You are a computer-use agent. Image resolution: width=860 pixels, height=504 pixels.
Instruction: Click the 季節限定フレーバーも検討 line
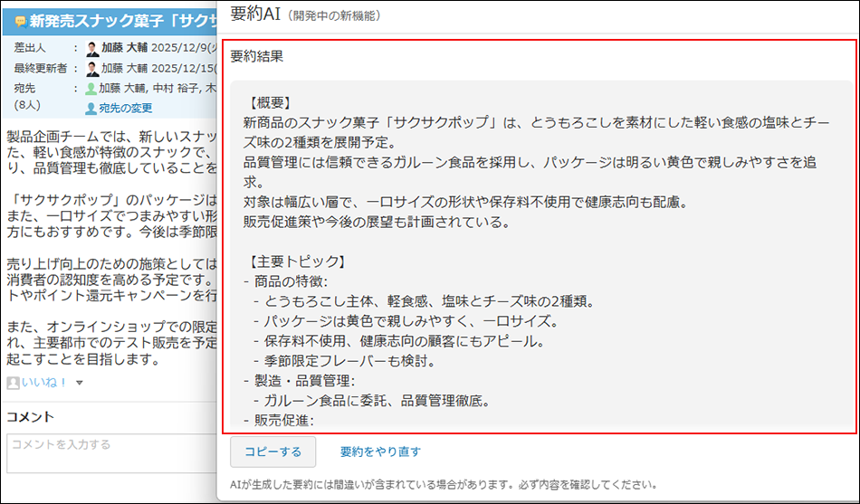tap(344, 361)
